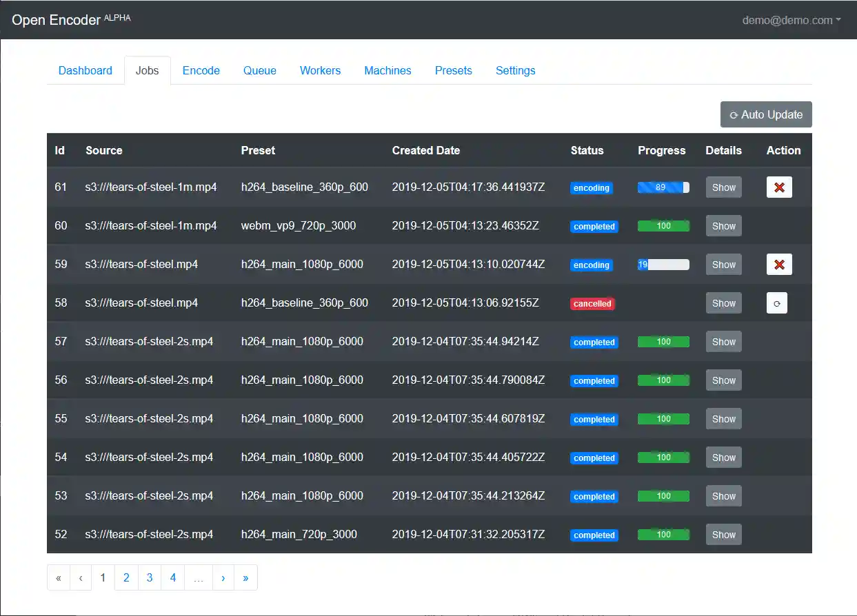Show details for job 61

pos(723,187)
